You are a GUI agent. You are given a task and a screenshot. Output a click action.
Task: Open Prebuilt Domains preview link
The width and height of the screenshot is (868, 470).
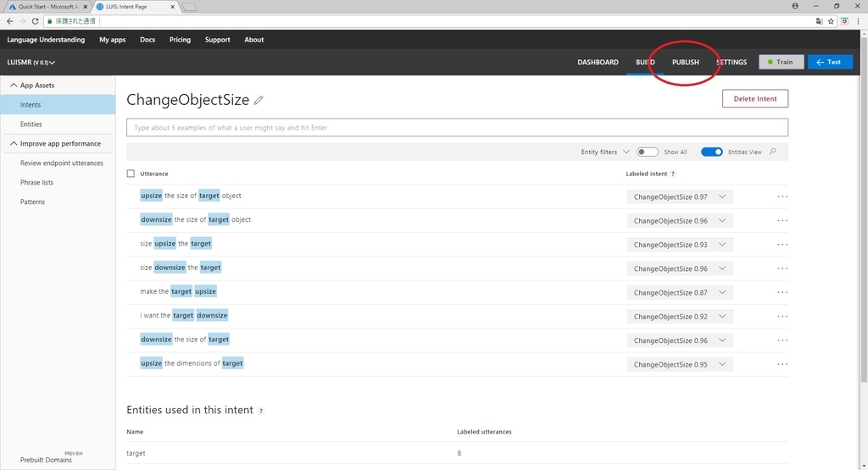[x=46, y=460]
